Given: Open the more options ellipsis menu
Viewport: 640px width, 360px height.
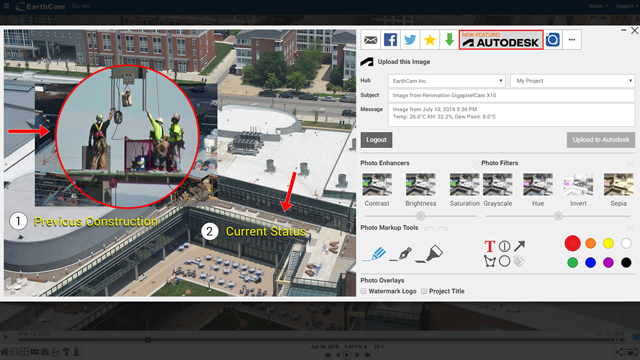Looking at the screenshot, I should point(572,40).
